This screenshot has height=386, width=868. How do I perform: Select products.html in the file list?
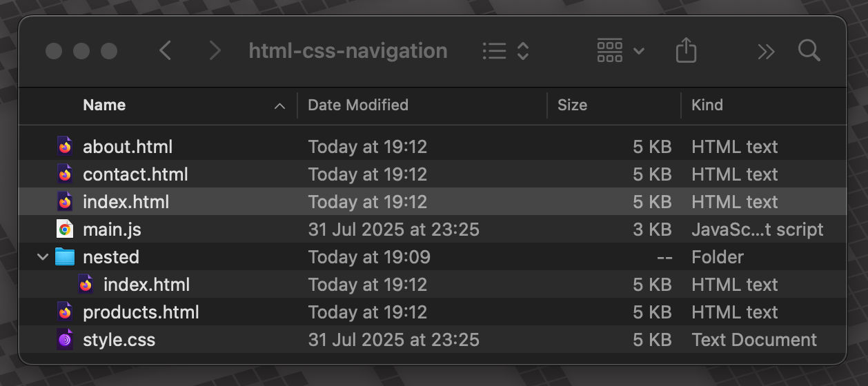141,312
